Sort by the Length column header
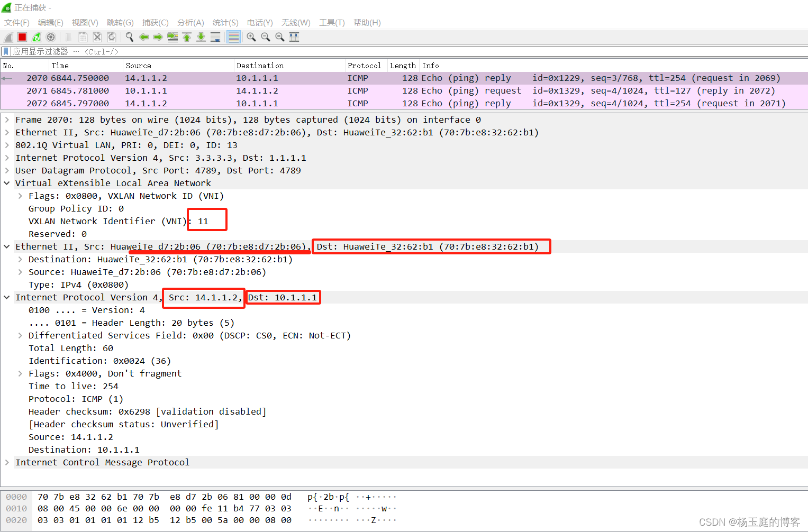The width and height of the screenshot is (808, 532). [403, 66]
